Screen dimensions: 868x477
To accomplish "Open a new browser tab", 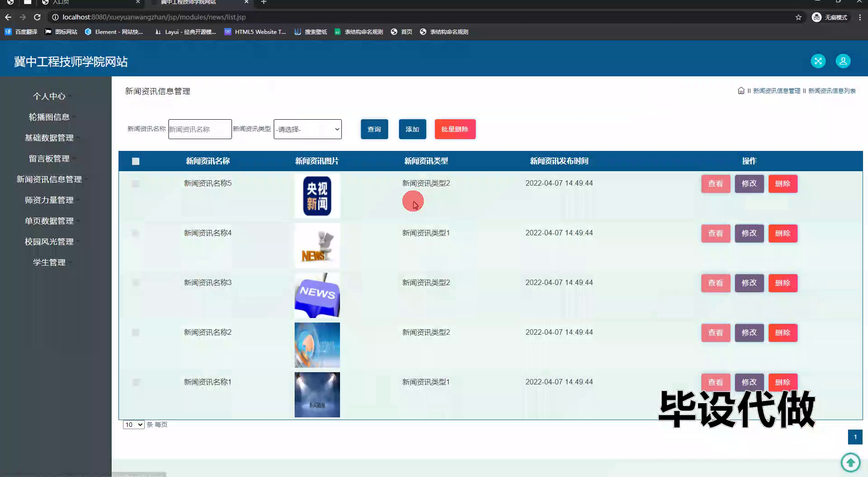I will 264,2.
